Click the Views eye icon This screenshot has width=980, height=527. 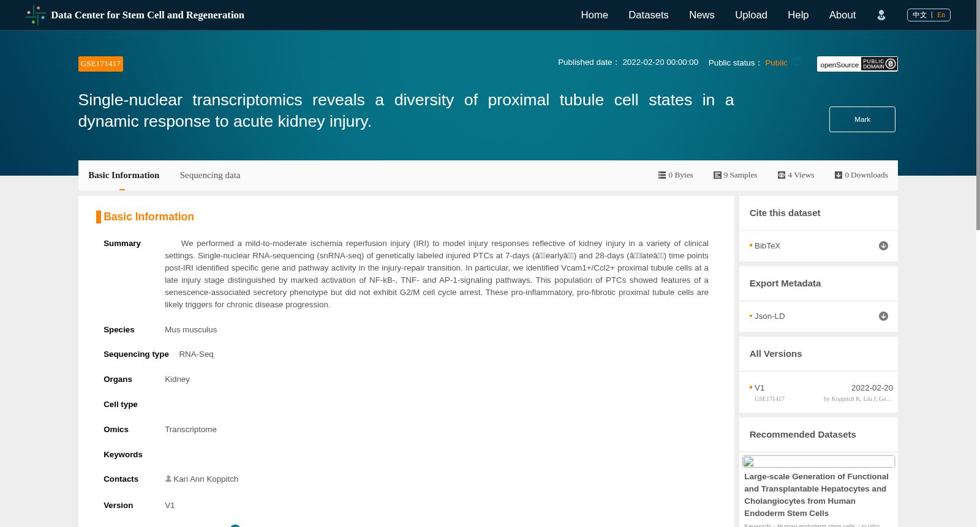[781, 175]
